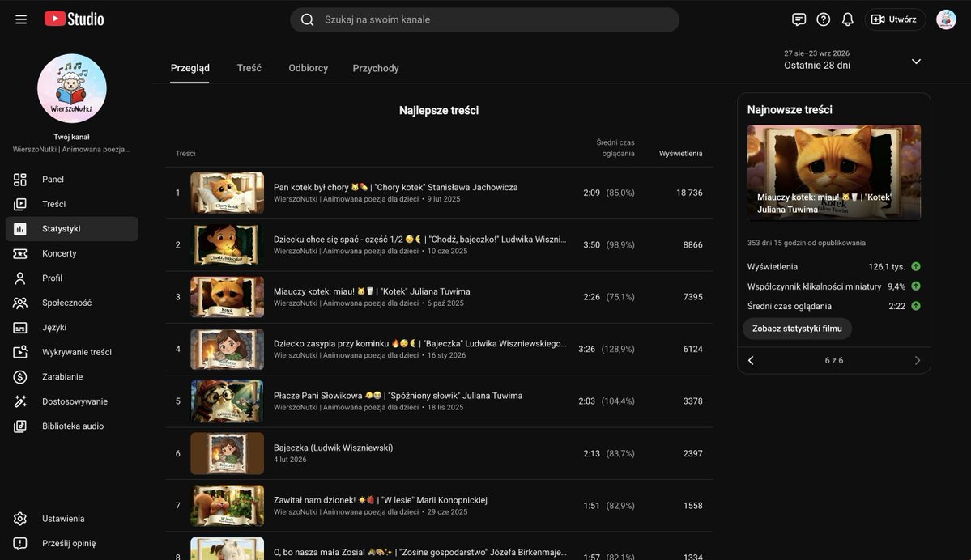Open the Najnowsze treści video preview image
This screenshot has height=560, width=971.
[x=833, y=172]
